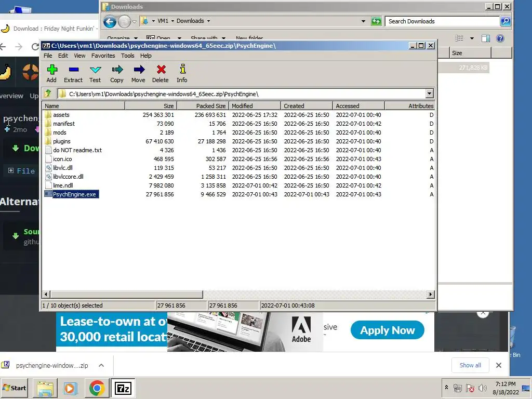Screen dimensions: 532x399
Task: Click Show all downloads button
Action: 470,365
